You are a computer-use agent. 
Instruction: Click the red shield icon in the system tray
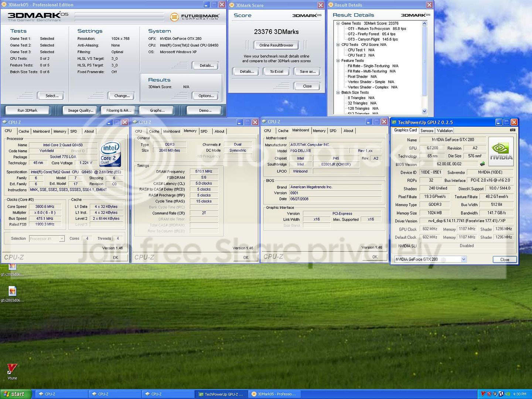(x=488, y=393)
